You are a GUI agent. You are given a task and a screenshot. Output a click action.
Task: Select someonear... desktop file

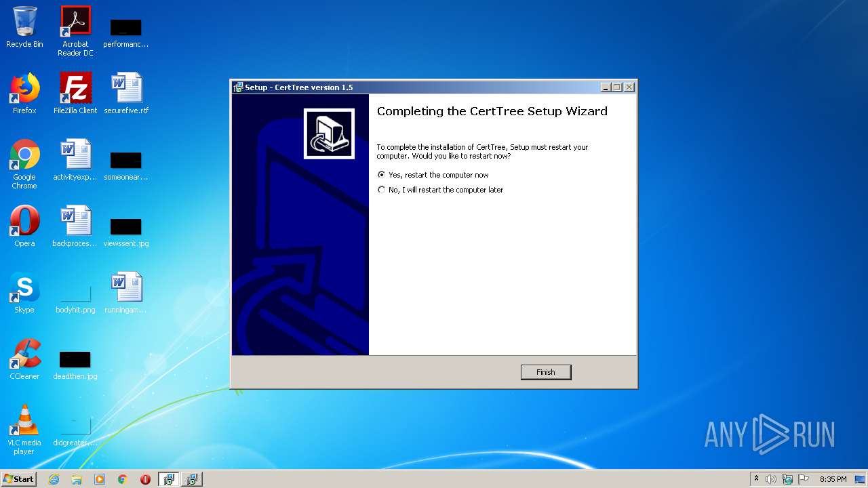tap(126, 165)
